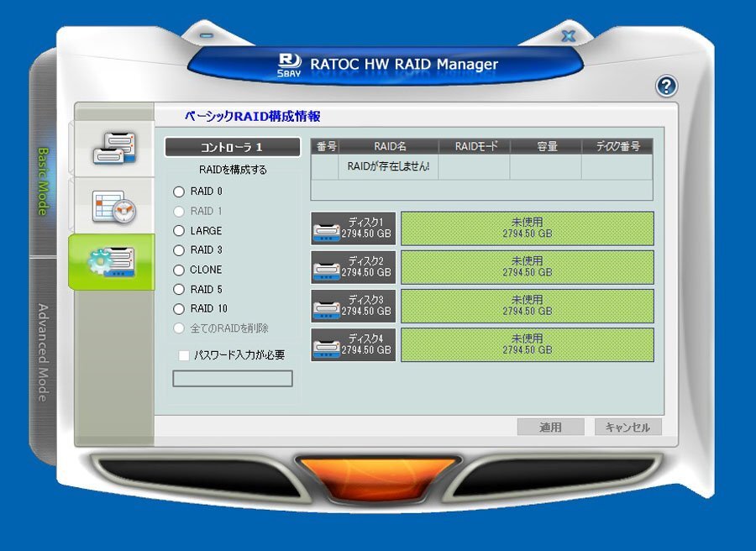Image resolution: width=756 pixels, height=551 pixels.
Task: Minimize the RAID Manager window
Action: pos(207,35)
